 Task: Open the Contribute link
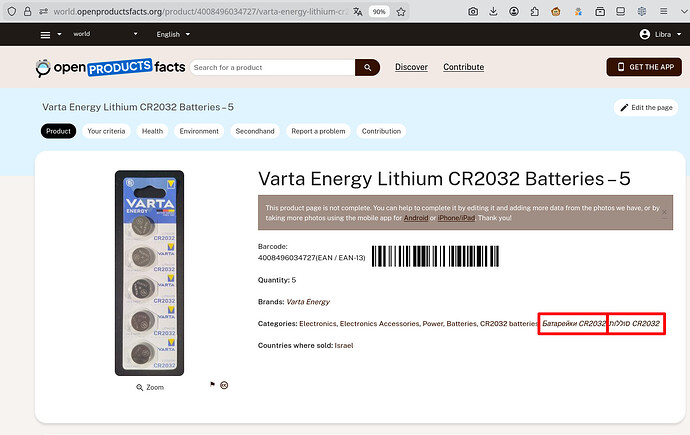[x=463, y=67]
